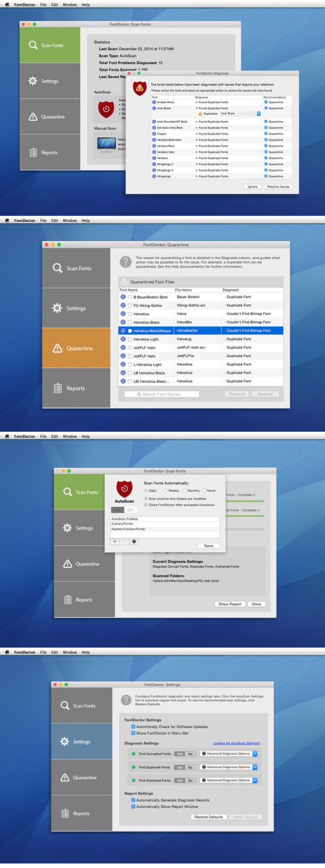Image resolution: width=325 pixels, height=868 pixels.
Task: Open the Arial Black duplicates dropdown
Action: (240, 114)
